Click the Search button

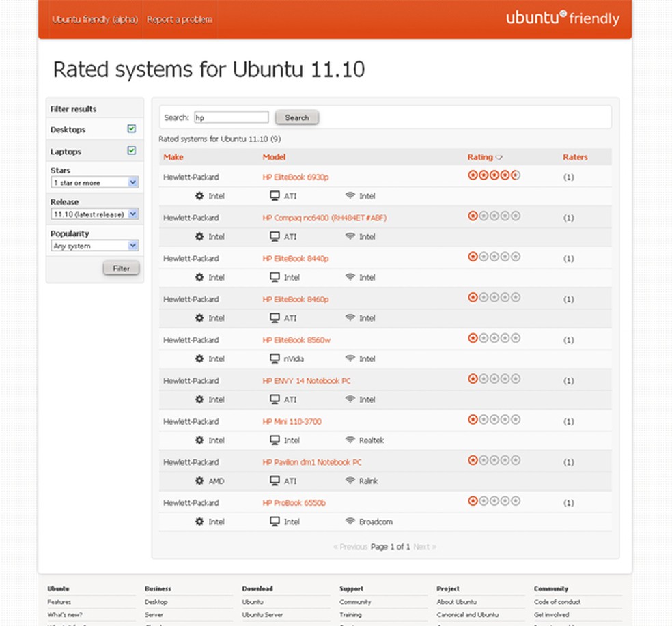[x=296, y=117]
